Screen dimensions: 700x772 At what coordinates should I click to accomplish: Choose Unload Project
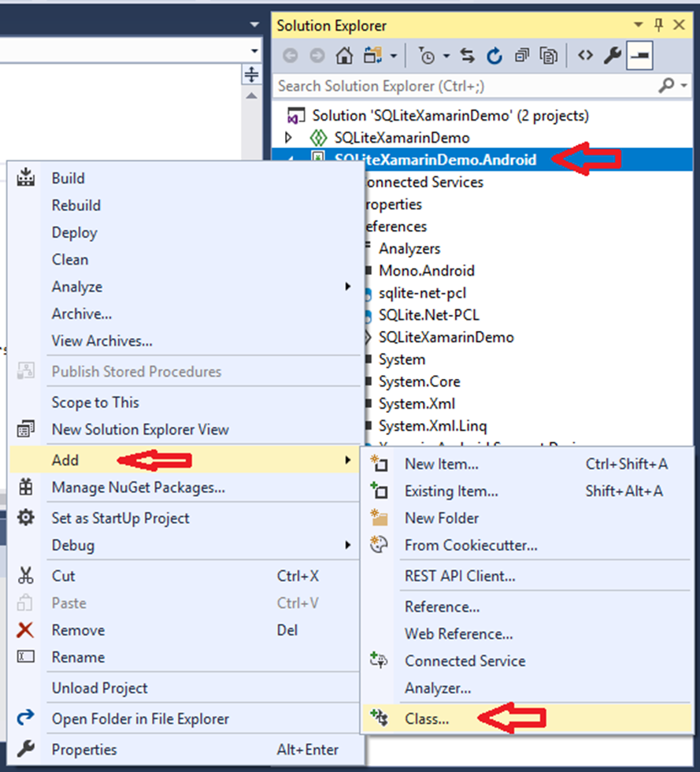coord(184,688)
